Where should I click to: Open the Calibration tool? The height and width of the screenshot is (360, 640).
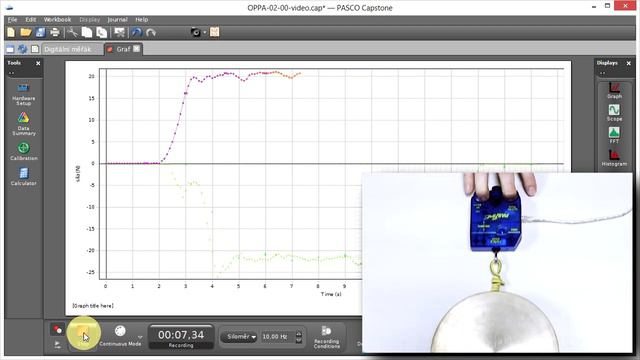pos(23,151)
